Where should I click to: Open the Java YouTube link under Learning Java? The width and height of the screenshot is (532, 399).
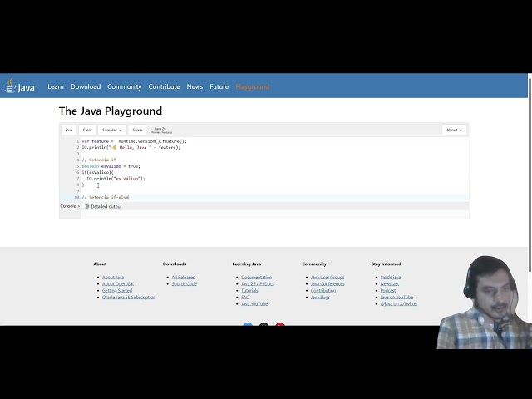pos(254,303)
